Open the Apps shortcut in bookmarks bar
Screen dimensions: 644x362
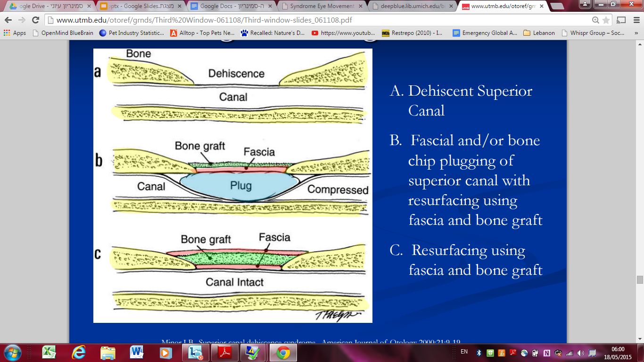15,33
